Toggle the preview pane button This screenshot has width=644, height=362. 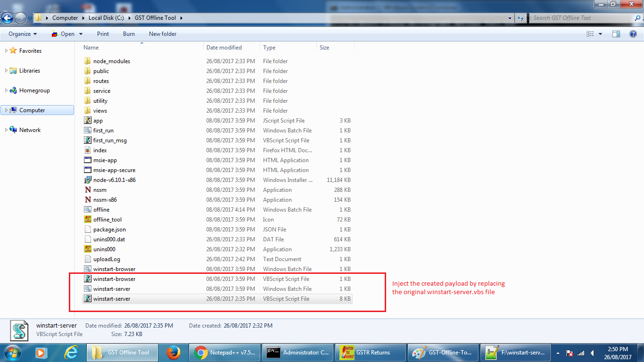[x=616, y=34]
